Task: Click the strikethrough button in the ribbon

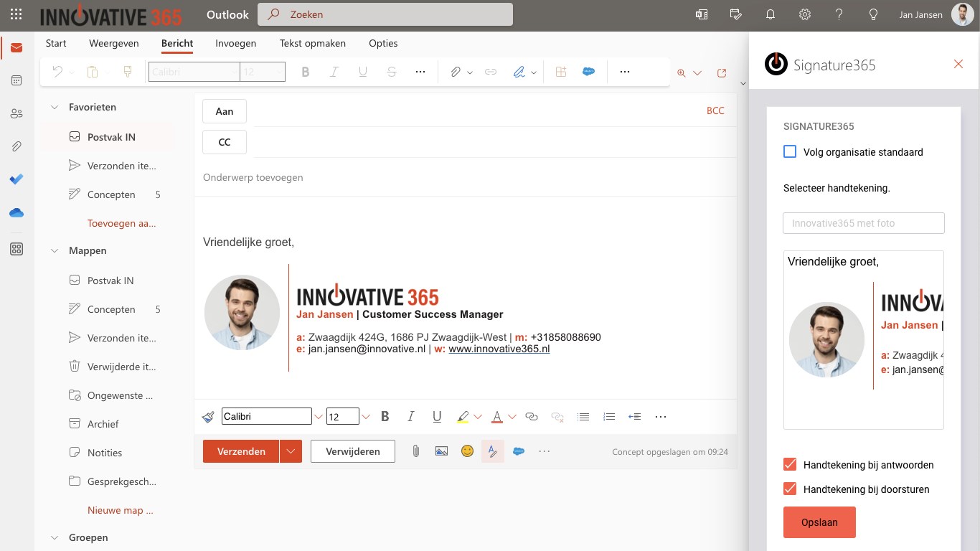Action: pos(391,72)
